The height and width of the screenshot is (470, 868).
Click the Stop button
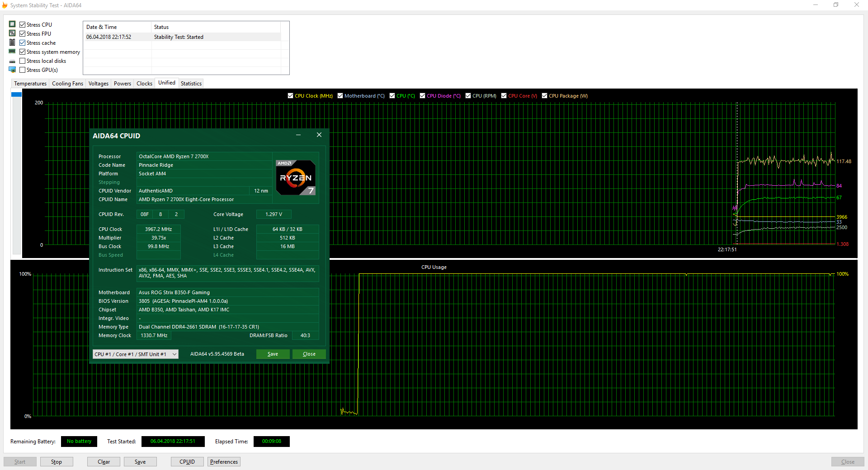pos(57,462)
